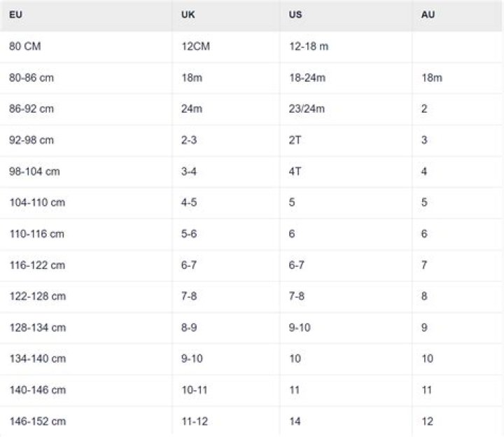The width and height of the screenshot is (504, 437).
Task: Click the 10-11 UK size cell
Action: point(192,390)
